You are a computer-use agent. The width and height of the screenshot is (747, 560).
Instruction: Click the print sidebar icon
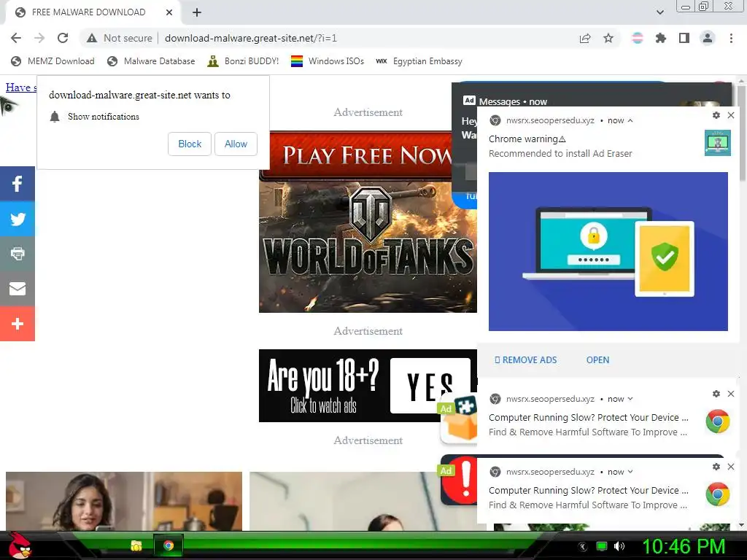click(x=18, y=254)
